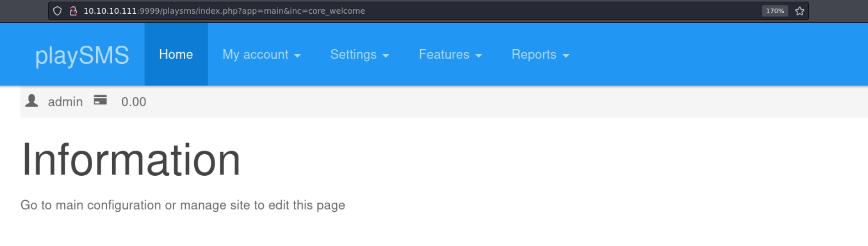868x246 pixels.
Task: Click the insecure connection padlock icon
Action: click(73, 11)
